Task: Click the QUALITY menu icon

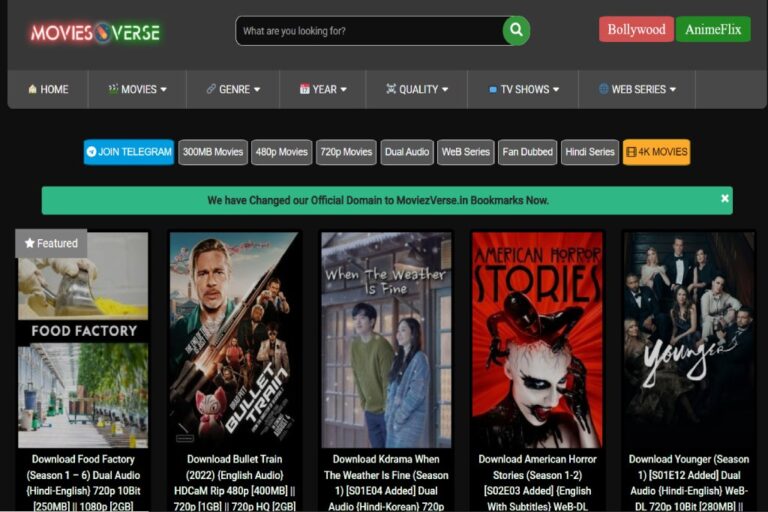Action: 391,89
